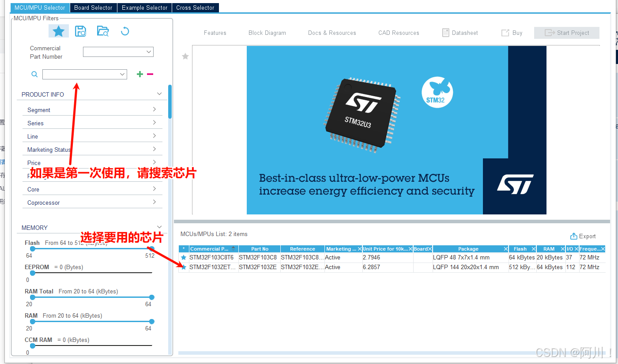Screen dimensions: 618x364
Task: Collapse the MEMORY section
Action: coord(159,227)
